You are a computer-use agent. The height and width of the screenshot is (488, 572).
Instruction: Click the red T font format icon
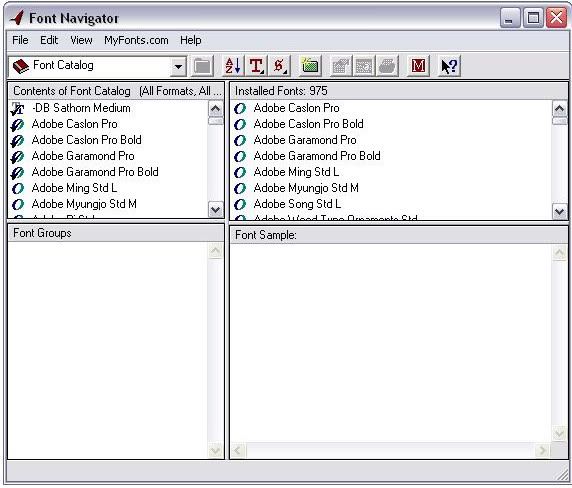tap(257, 66)
